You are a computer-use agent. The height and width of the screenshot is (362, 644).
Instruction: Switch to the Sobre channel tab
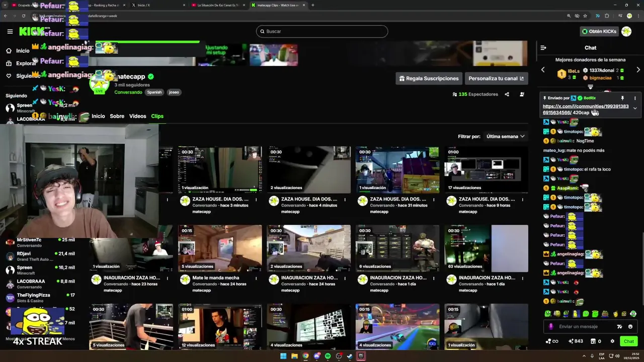pyautogui.click(x=117, y=116)
